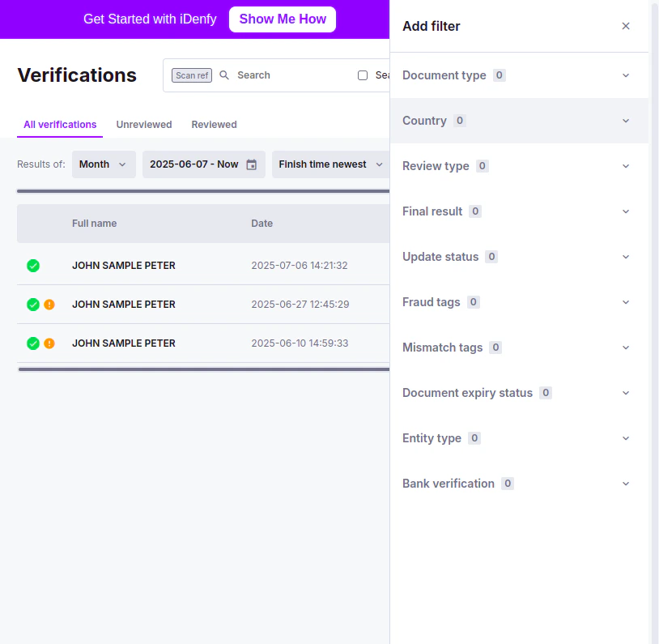Open the 2025-06-07 - Now date picker
This screenshot has width=659, height=644.
(x=203, y=164)
